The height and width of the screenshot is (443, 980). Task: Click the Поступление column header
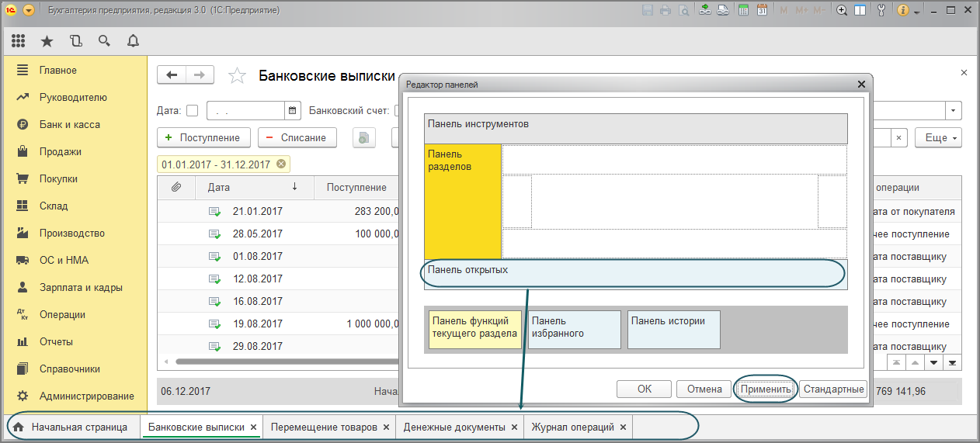(x=356, y=187)
